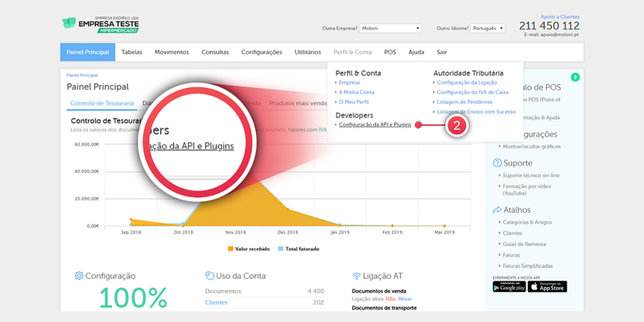This screenshot has height=322, width=644.
Task: Click Apoio a Clientes link
Action: [560, 17]
